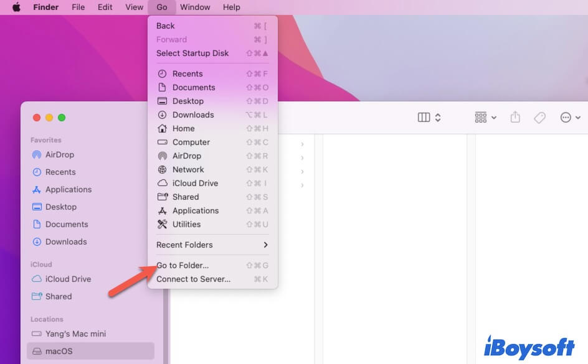588x364 pixels.
Task: Select macOS disk in sidebar
Action: (x=90, y=351)
